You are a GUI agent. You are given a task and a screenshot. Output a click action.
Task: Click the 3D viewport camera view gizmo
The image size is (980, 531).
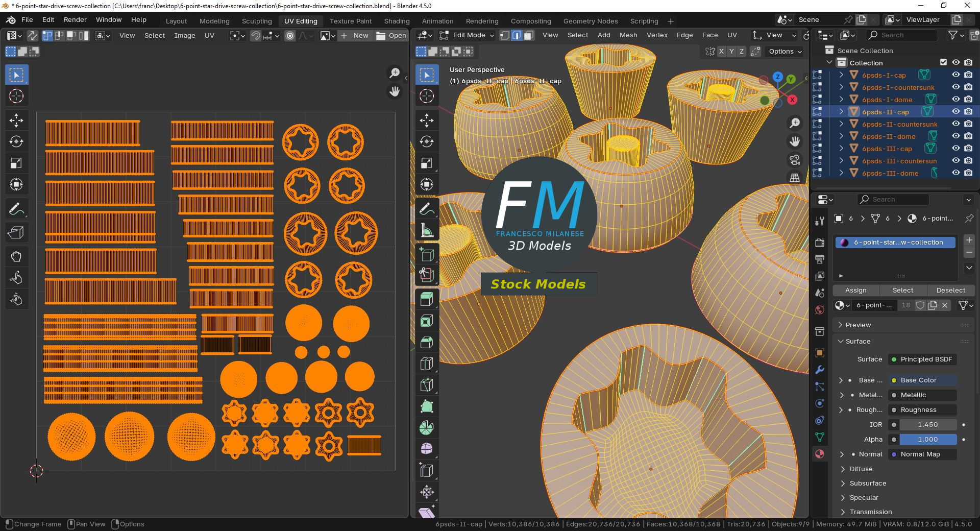point(795,160)
